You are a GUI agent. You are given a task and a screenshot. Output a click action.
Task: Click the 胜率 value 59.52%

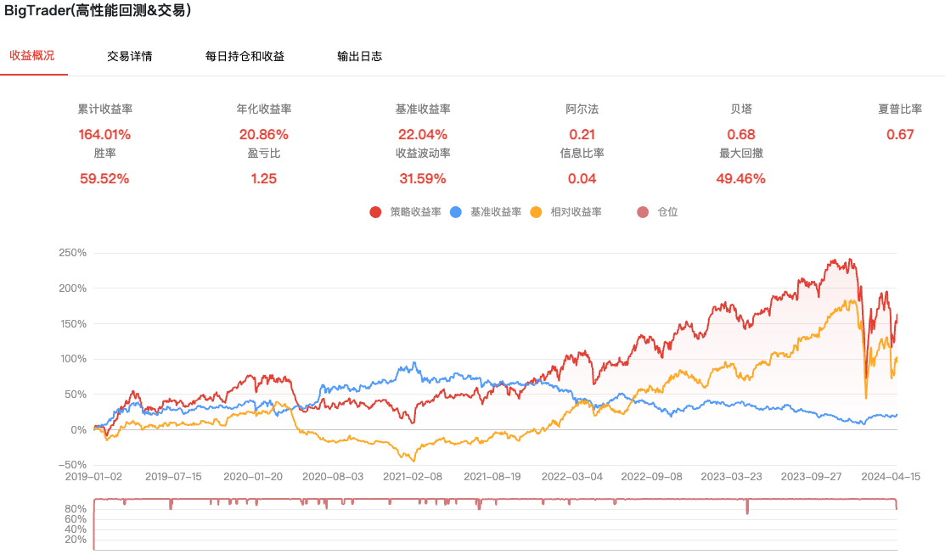click(104, 178)
